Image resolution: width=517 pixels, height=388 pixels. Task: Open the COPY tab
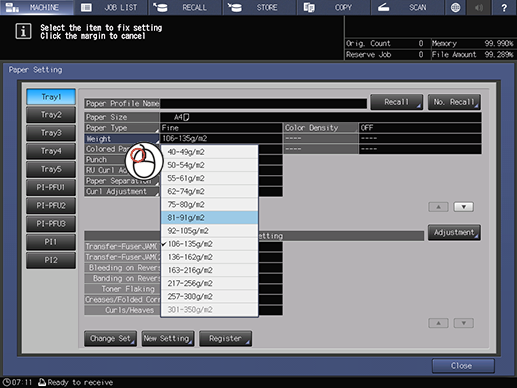(x=334, y=7)
